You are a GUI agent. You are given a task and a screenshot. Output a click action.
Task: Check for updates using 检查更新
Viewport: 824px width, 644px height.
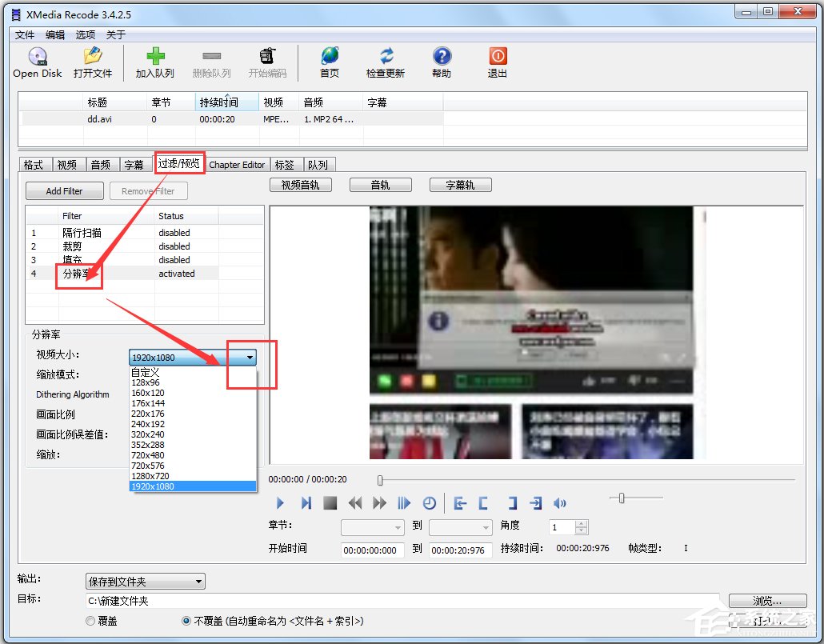tap(386, 62)
